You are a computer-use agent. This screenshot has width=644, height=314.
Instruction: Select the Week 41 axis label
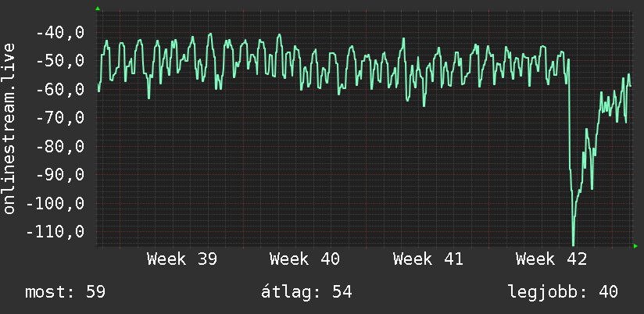point(428,259)
